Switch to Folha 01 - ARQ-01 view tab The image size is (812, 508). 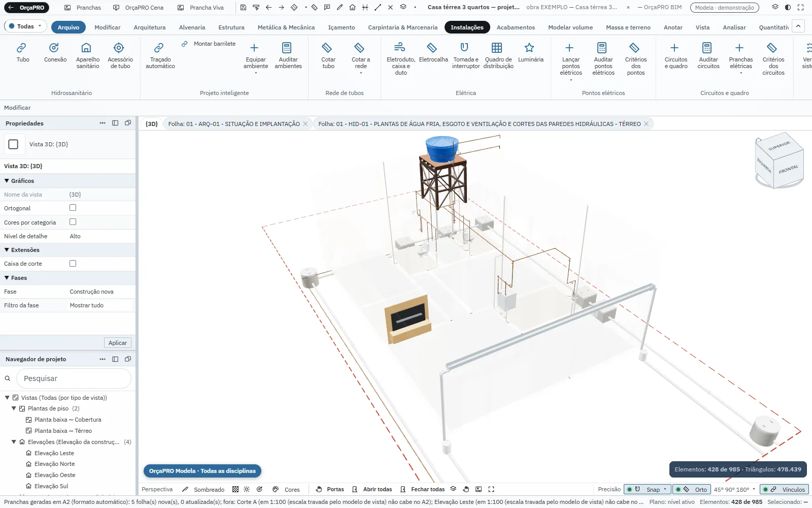click(x=234, y=124)
